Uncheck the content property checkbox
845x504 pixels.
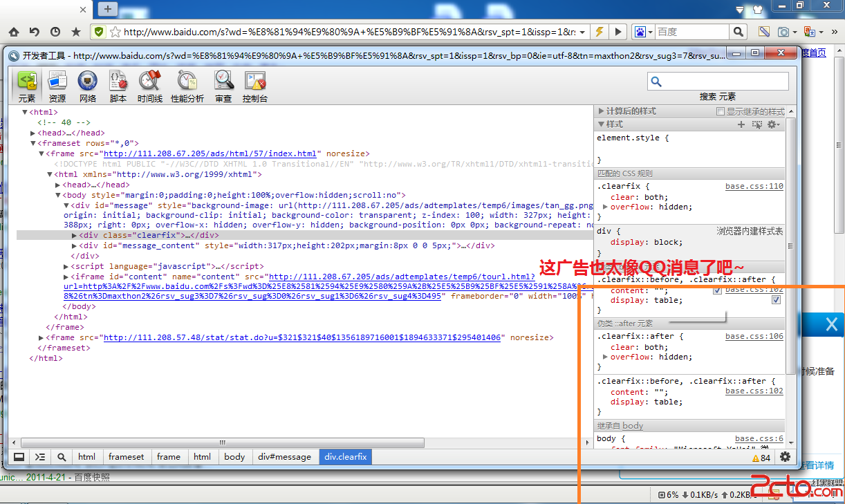pos(717,290)
